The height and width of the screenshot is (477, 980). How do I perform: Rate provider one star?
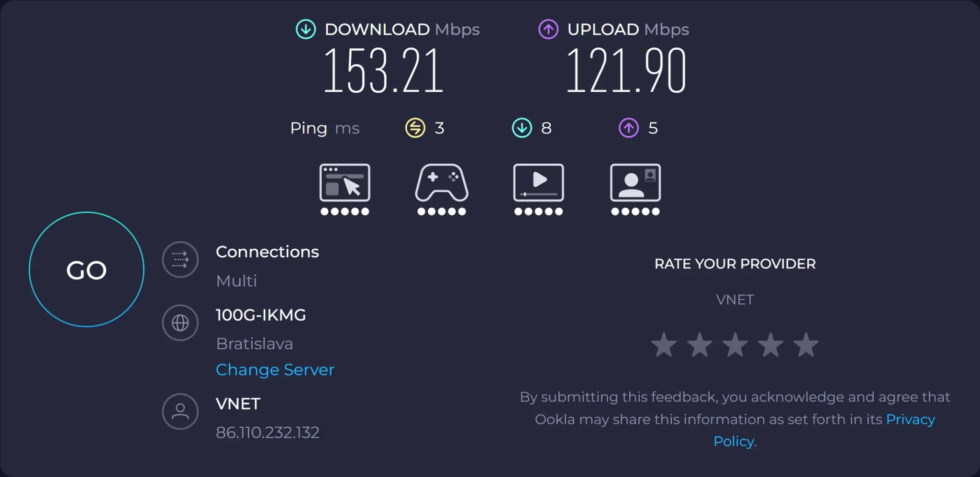(x=664, y=345)
